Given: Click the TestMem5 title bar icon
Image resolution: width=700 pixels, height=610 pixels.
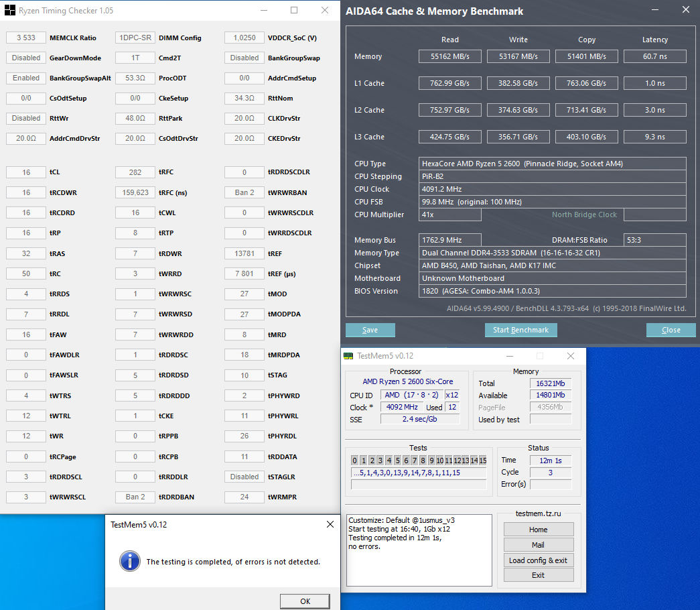Looking at the screenshot, I should coord(348,356).
